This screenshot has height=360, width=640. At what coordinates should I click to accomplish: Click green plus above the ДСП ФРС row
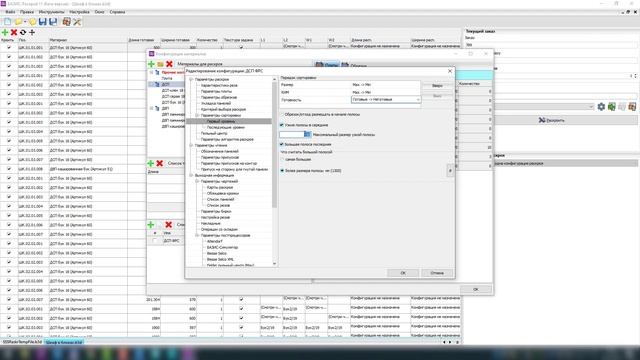coord(151,224)
